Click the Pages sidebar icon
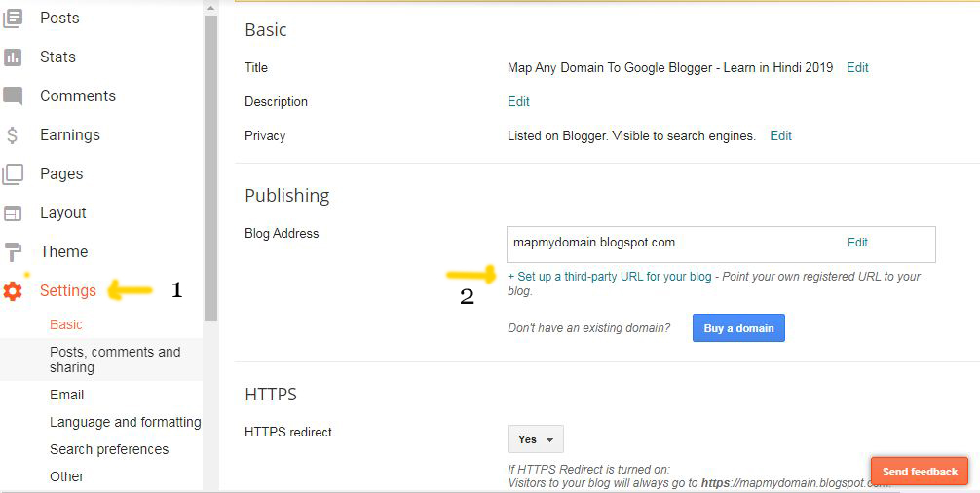Viewport: 980px width, 493px height. 13,174
